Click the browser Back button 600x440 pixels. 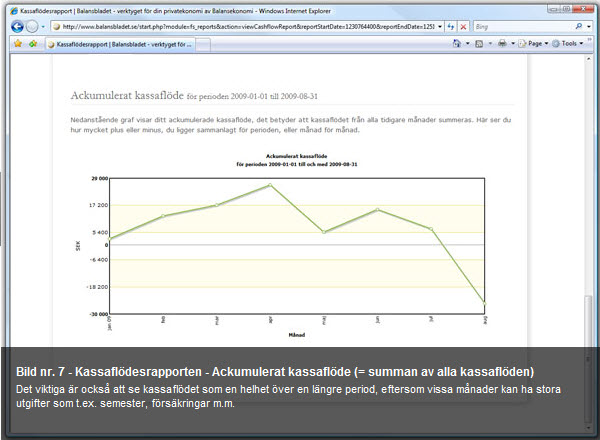(17, 26)
